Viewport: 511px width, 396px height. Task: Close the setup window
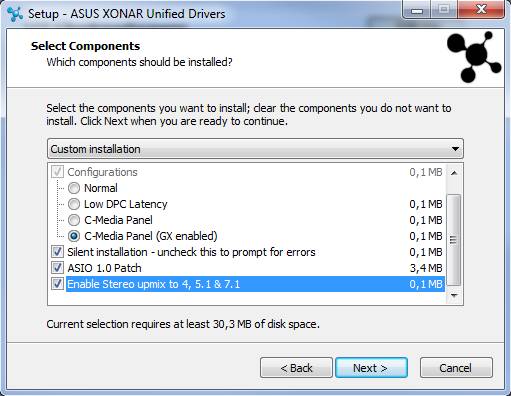click(481, 10)
